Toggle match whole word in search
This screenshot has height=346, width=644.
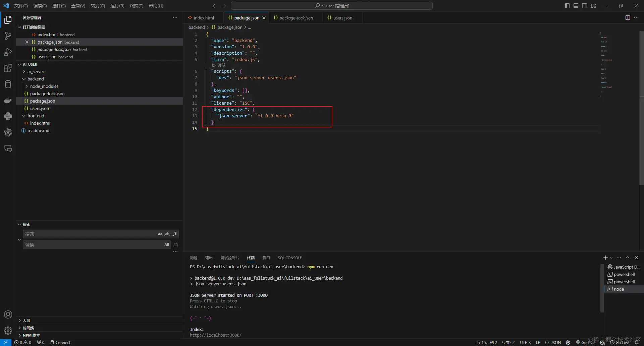point(167,234)
